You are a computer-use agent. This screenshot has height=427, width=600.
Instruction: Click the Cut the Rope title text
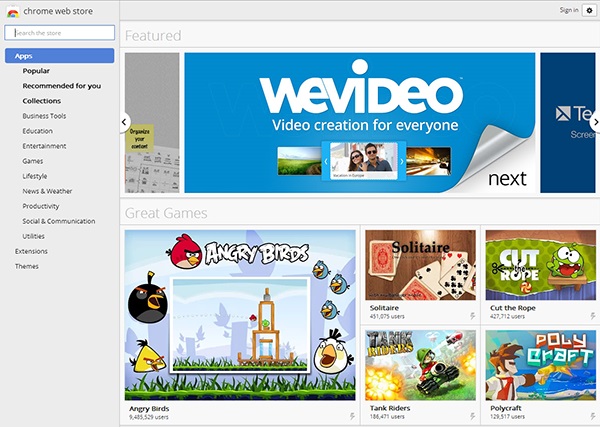tap(513, 308)
